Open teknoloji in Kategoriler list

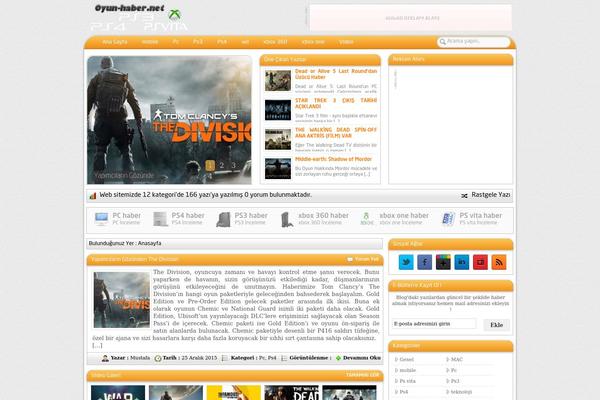461,392
